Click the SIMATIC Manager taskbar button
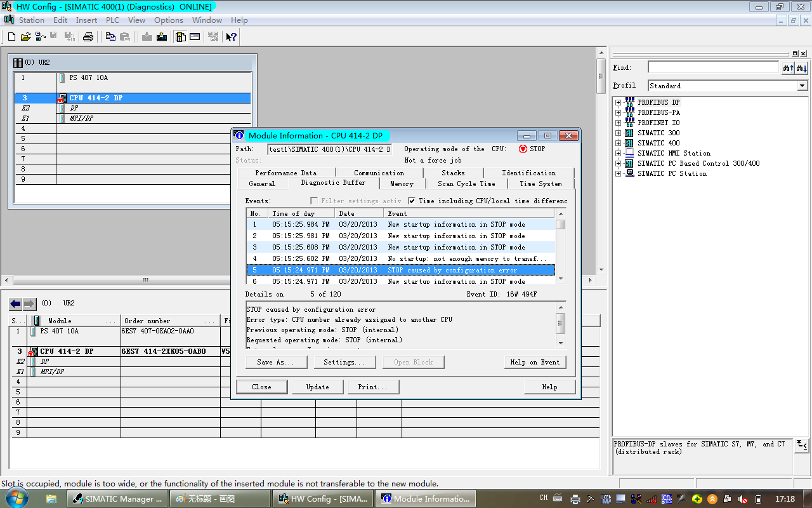The width and height of the screenshot is (812, 508). click(x=117, y=498)
